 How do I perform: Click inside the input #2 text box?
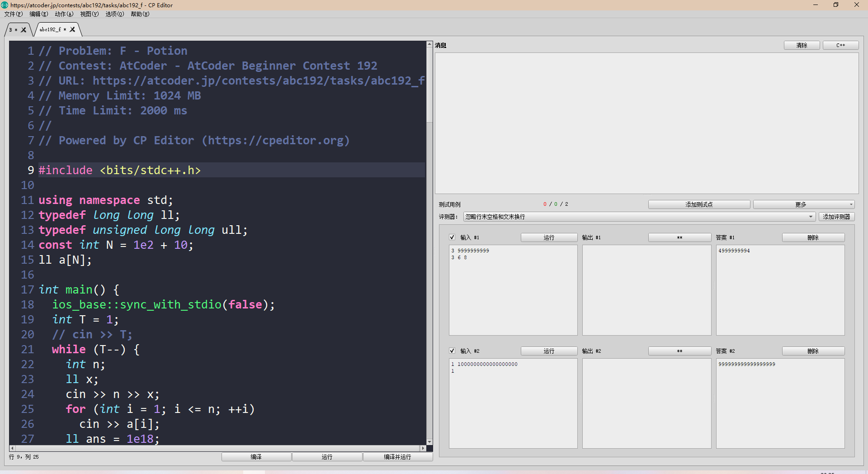(x=513, y=403)
